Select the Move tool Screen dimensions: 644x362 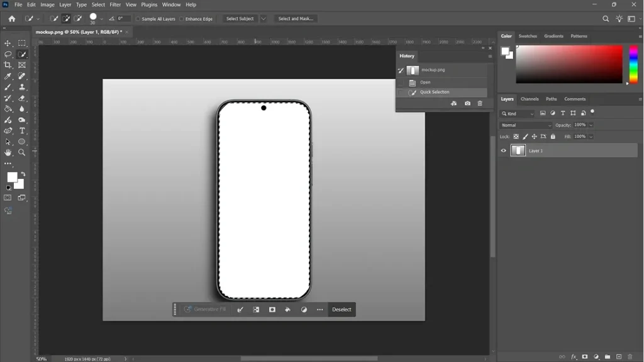click(8, 43)
